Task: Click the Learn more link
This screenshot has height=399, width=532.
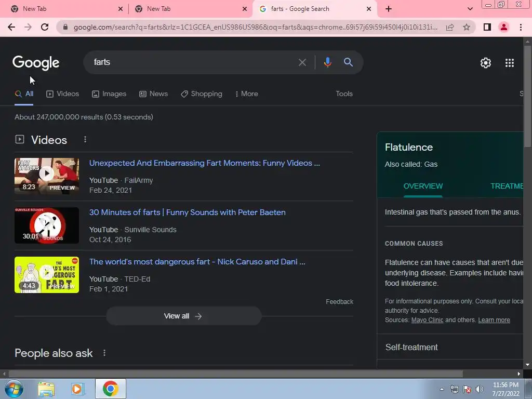Action: [494, 320]
